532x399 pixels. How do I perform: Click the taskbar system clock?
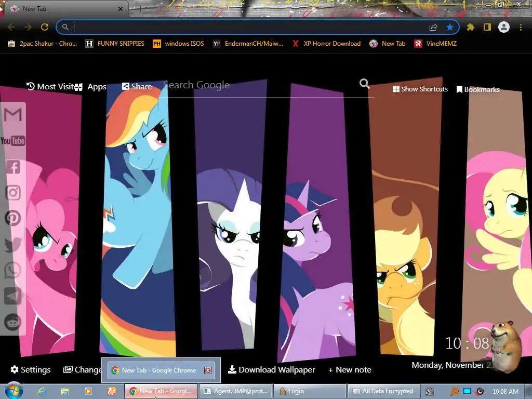click(505, 392)
